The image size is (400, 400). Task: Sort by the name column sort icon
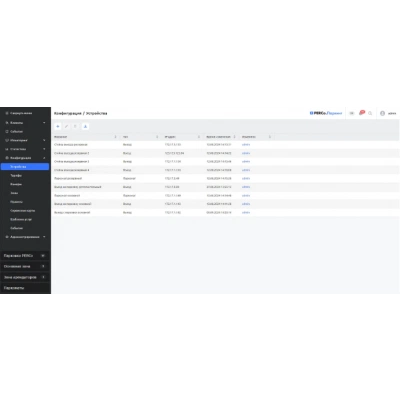115,137
